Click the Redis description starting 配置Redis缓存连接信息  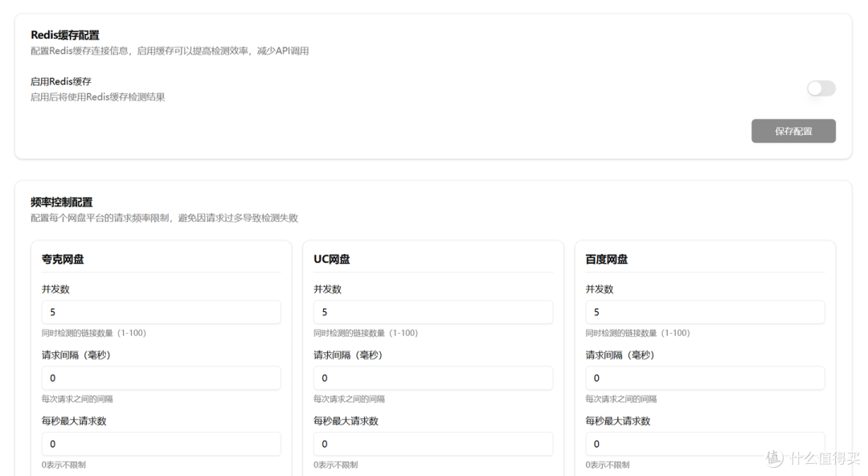170,51
